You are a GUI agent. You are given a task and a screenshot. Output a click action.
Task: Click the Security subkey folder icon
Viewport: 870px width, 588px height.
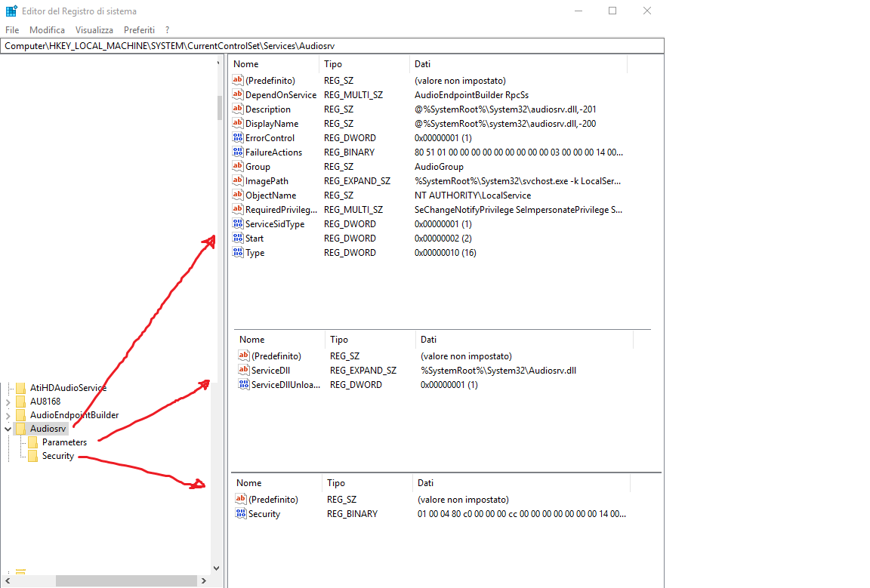click(x=32, y=456)
